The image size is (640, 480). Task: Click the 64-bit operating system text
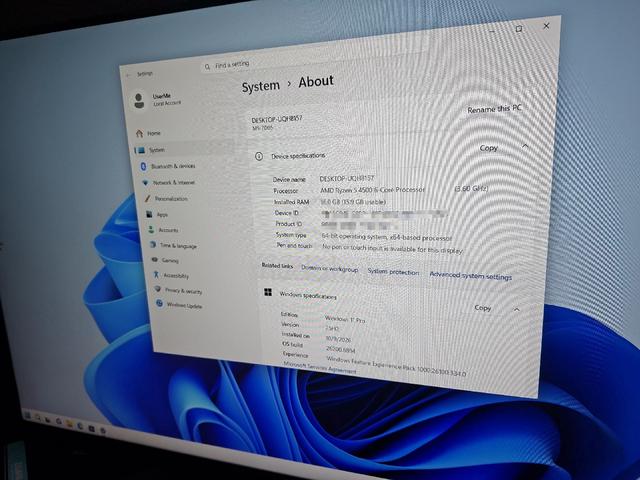tap(387, 237)
